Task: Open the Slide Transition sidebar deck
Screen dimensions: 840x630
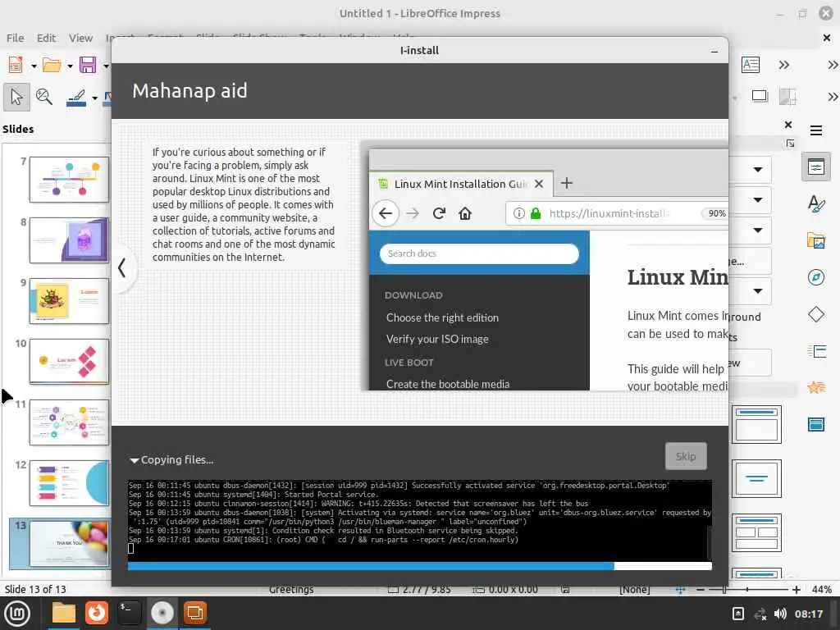Action: click(816, 351)
